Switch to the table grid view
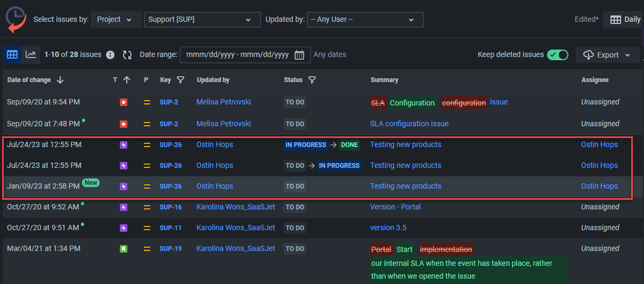644x284 pixels. pos(12,55)
